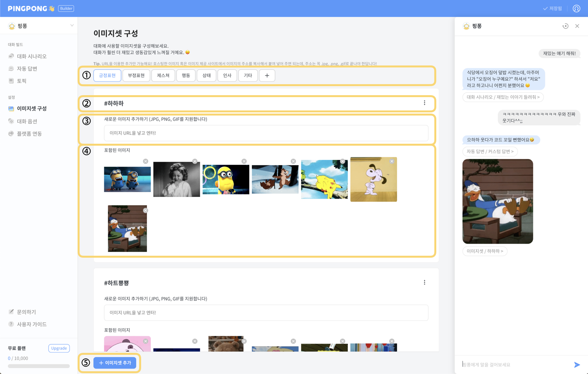Select the Snoopy thumbnail in #하하하

374,179
